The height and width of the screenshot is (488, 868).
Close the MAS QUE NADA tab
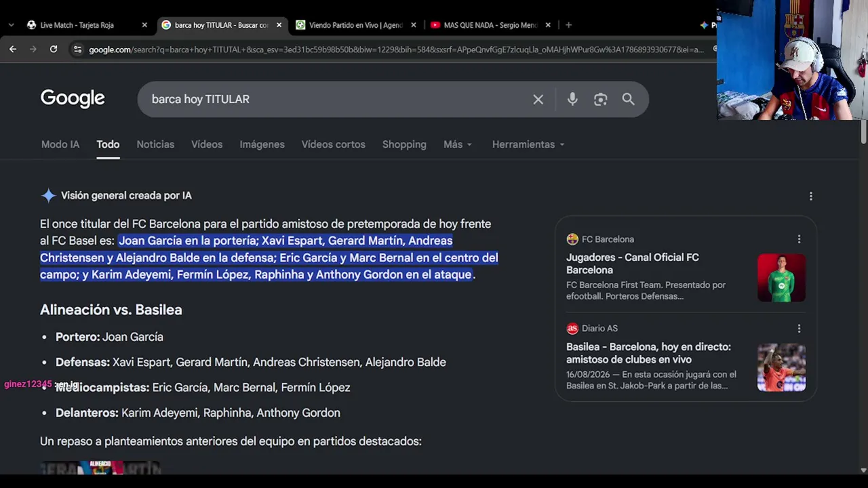click(548, 25)
